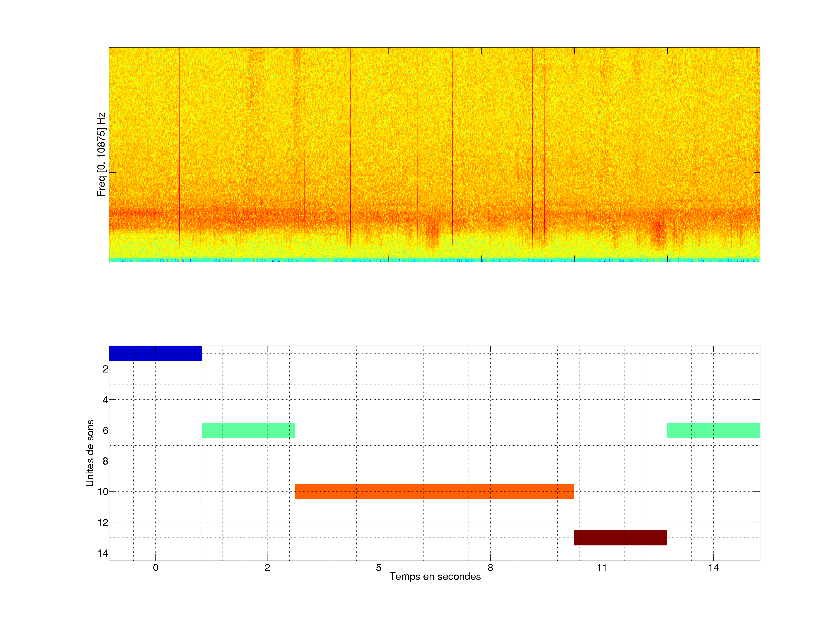Click the dark blue sound unit bar
840x630 pixels.
pos(155,353)
